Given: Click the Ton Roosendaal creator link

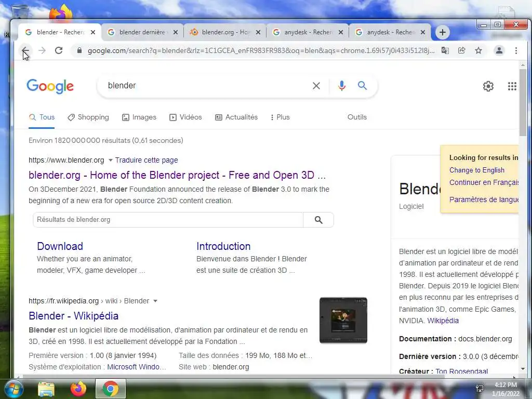Looking at the screenshot, I should pos(461,371).
